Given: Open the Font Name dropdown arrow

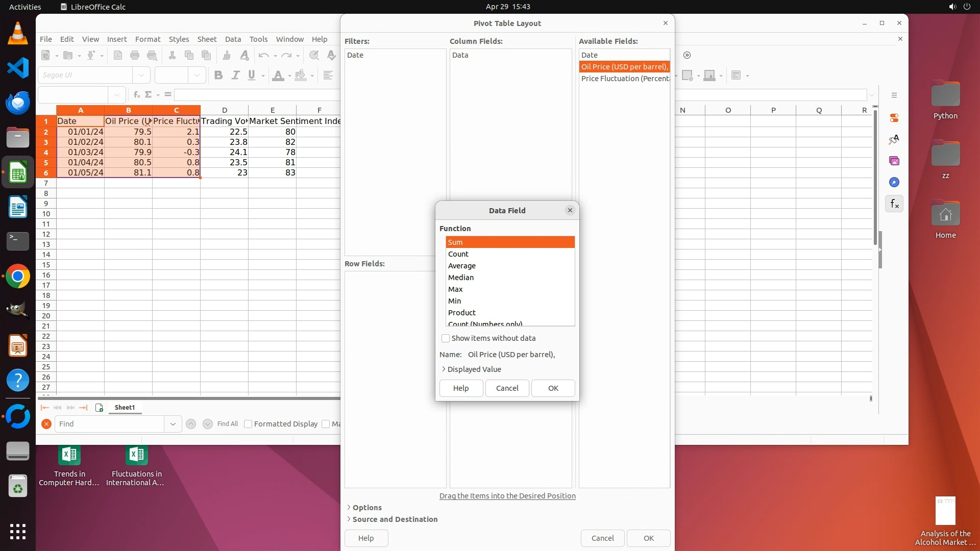Looking at the screenshot, I should [x=141, y=76].
